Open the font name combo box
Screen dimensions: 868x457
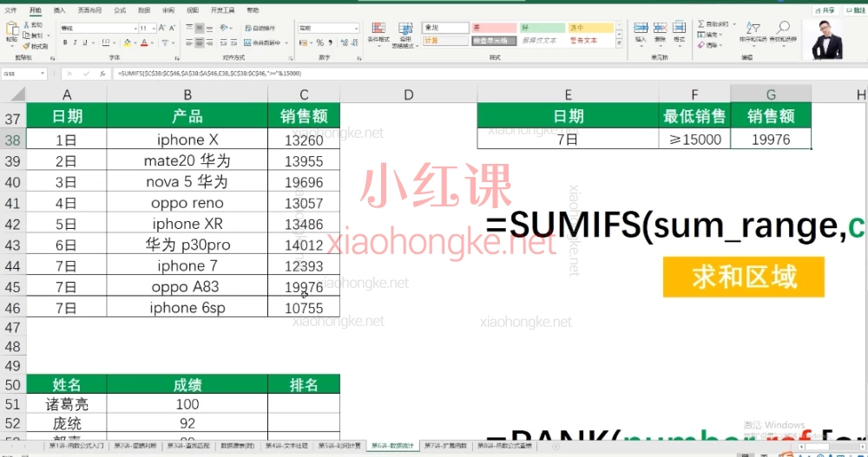99,28
